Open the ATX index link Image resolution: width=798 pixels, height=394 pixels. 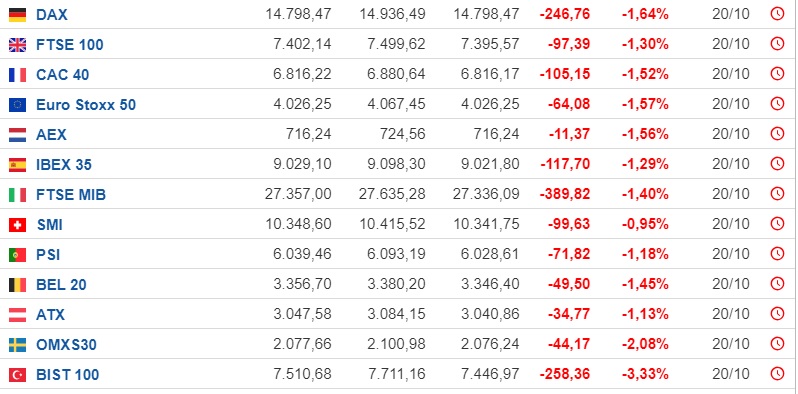[x=50, y=315]
